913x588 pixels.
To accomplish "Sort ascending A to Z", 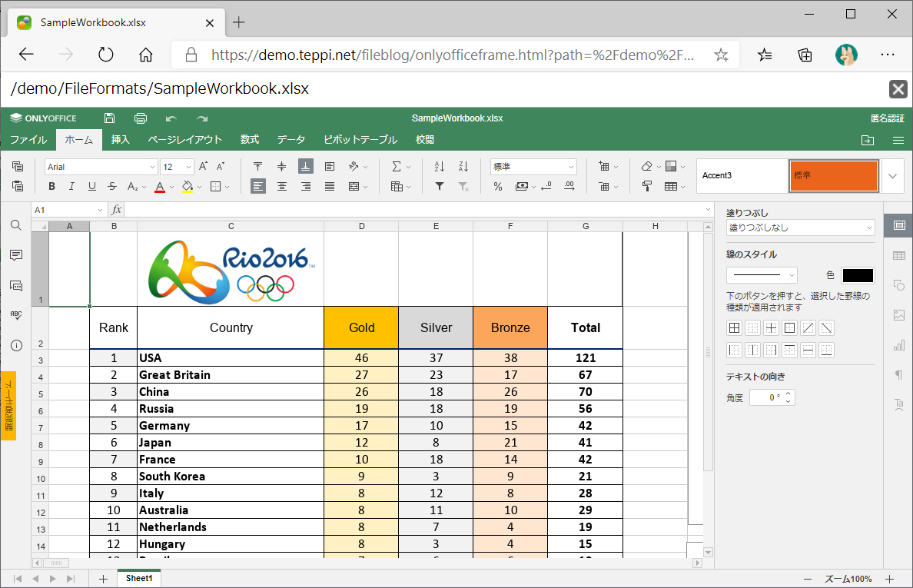I will 440,167.
